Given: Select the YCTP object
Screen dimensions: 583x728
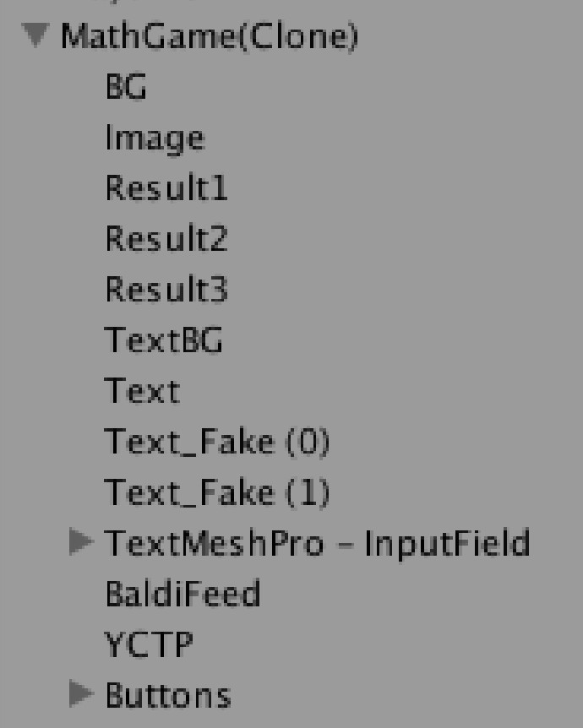Looking at the screenshot, I should (x=149, y=645).
